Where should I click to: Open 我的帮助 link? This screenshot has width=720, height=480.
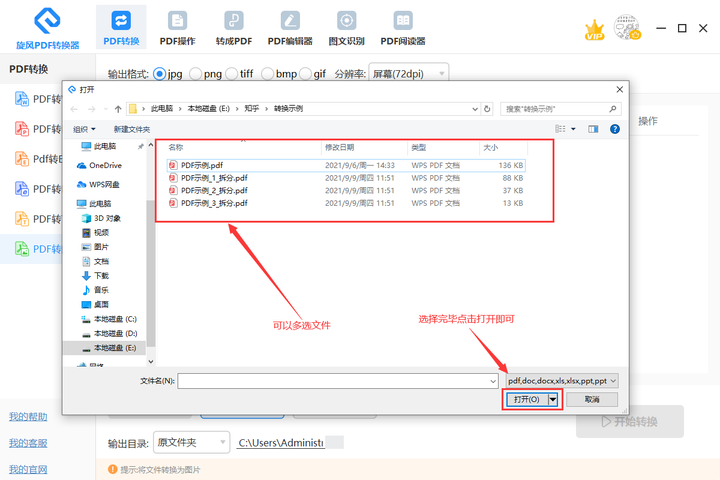tap(28, 417)
